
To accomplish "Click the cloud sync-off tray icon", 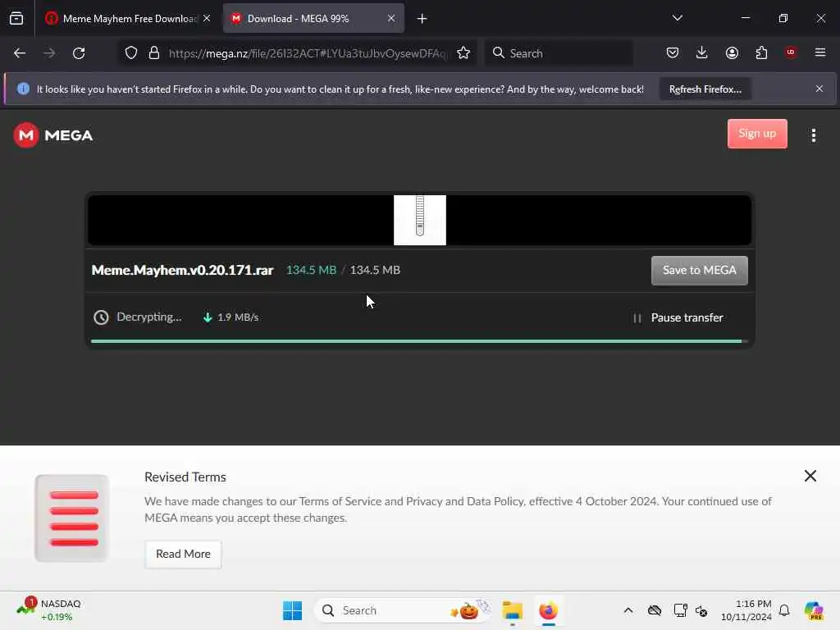I will coord(654,610).
